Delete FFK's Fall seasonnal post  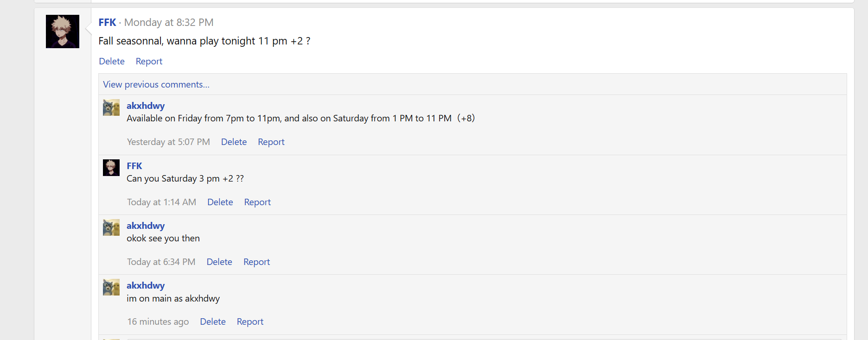(112, 61)
